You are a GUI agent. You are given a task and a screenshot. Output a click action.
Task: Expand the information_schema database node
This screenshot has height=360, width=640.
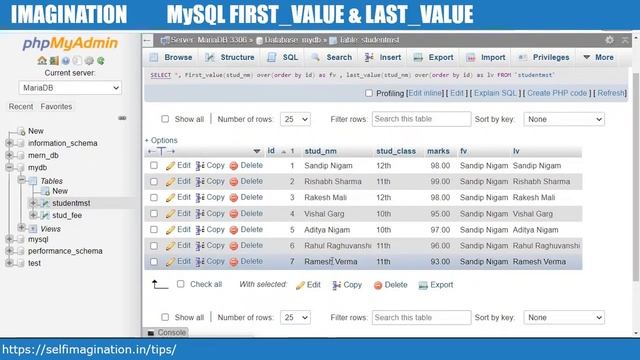tap(9, 143)
